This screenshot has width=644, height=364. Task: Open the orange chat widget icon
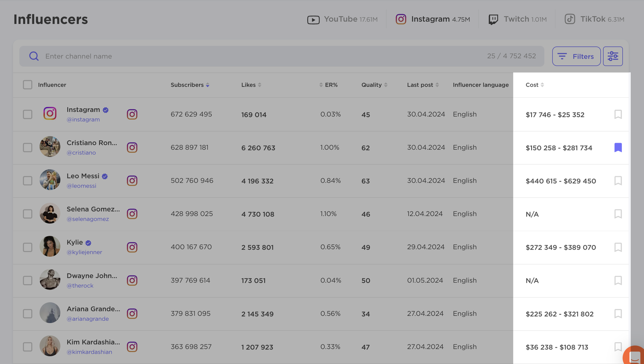point(634,356)
